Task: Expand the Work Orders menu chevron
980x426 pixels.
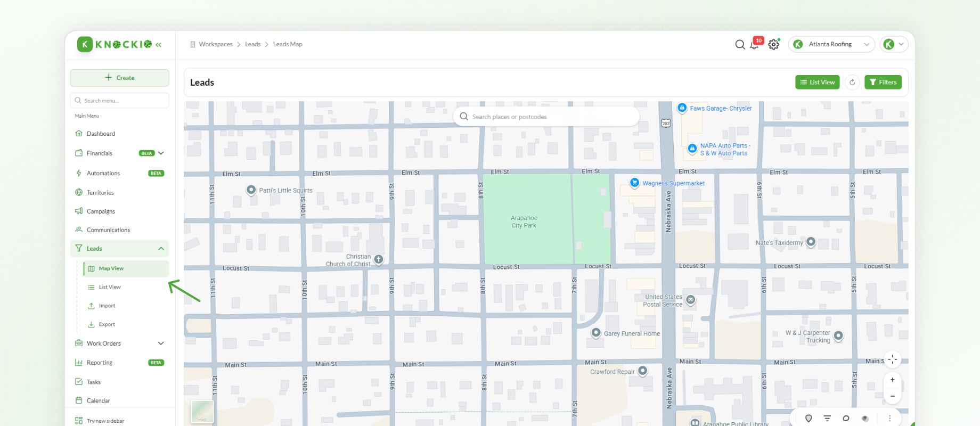Action: (161, 343)
